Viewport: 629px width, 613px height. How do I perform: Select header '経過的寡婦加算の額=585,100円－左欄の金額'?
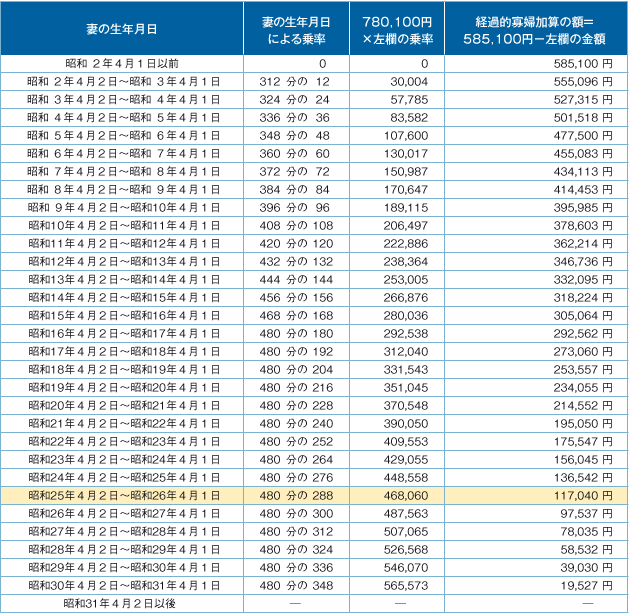[536, 29]
